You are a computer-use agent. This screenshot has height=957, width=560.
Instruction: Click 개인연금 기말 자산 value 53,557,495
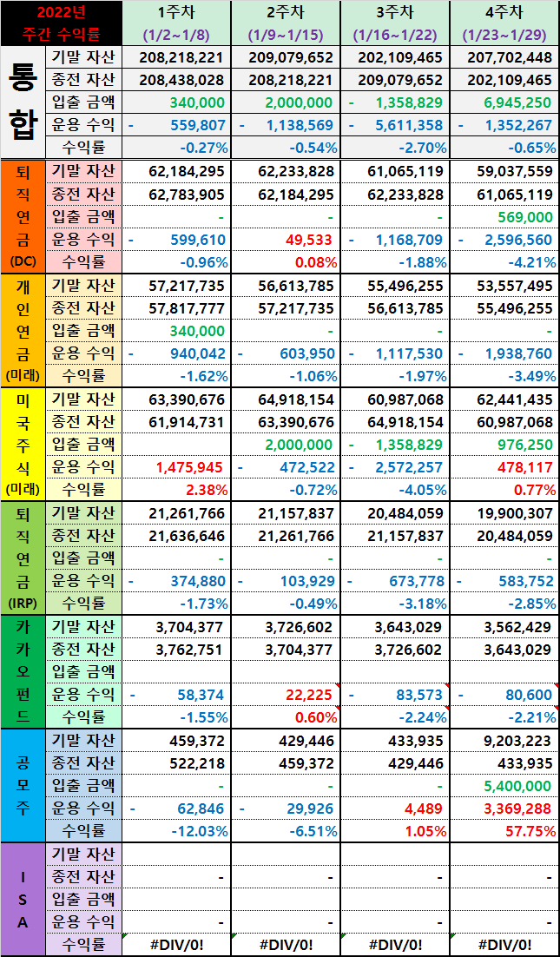tap(504, 286)
